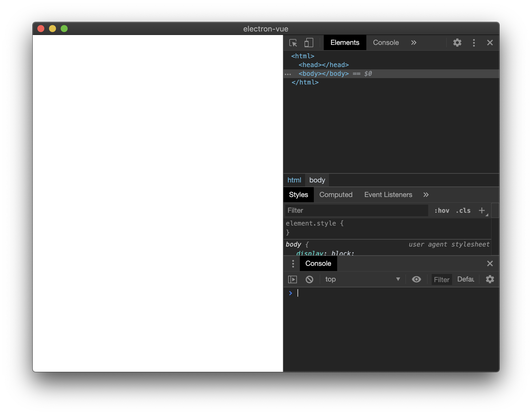Viewport: 532px width, 415px height.
Task: Show the console sidebar icon
Action: [x=292, y=279]
